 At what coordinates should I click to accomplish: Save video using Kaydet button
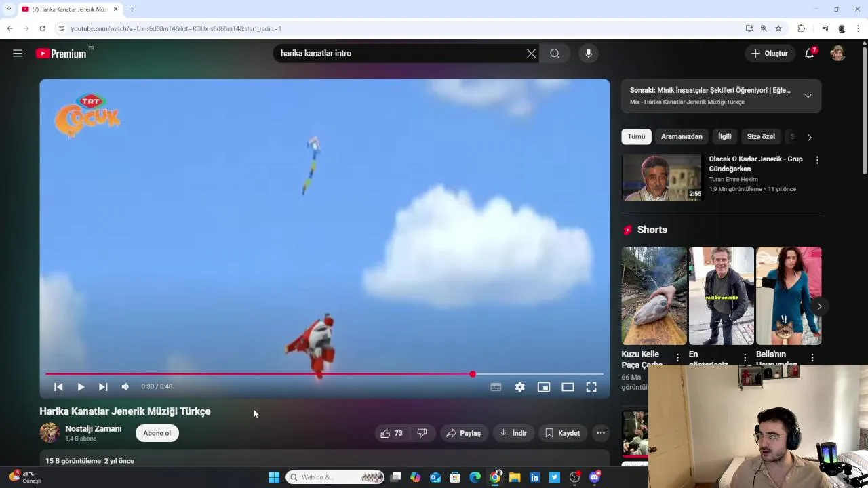point(563,433)
